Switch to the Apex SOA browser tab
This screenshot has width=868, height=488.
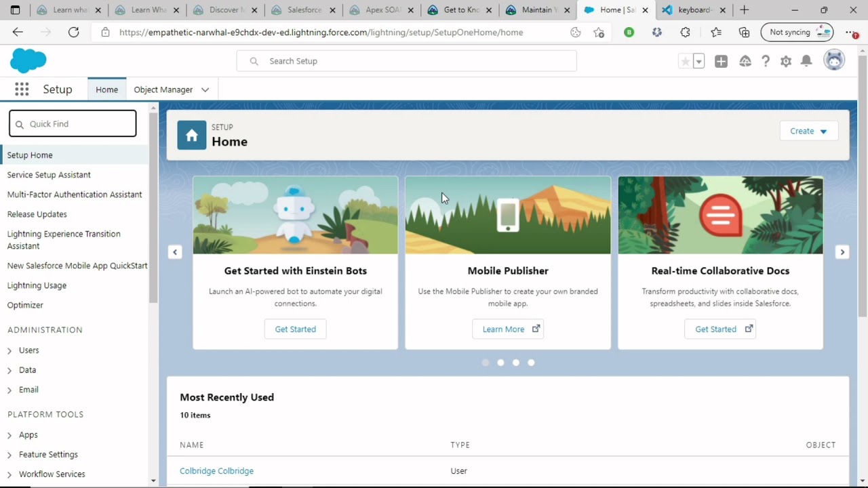pos(382,10)
